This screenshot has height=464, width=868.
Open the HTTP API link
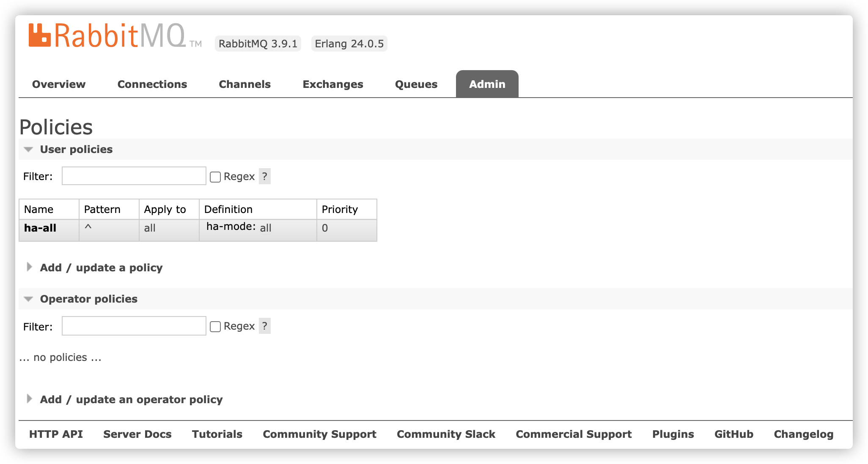click(x=56, y=434)
